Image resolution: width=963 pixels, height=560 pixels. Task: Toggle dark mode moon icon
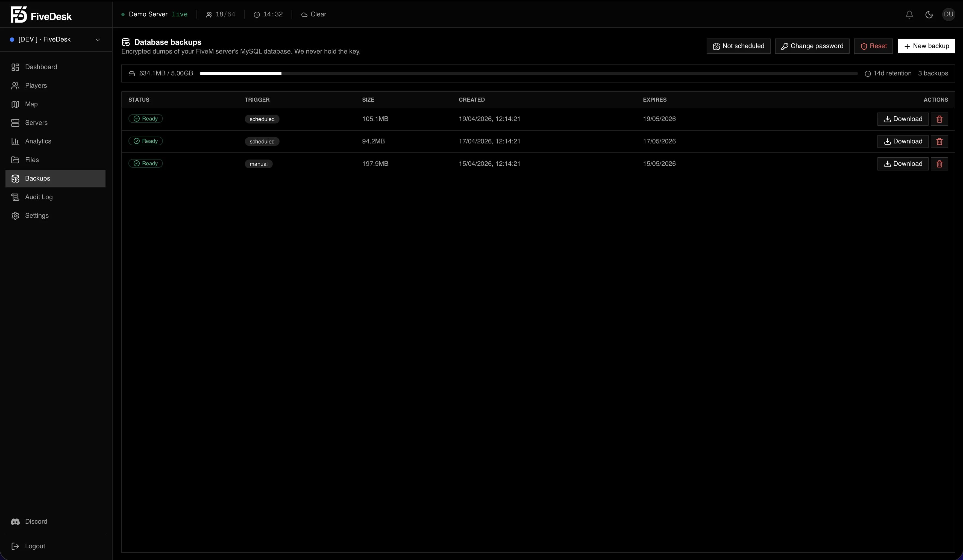pos(929,14)
